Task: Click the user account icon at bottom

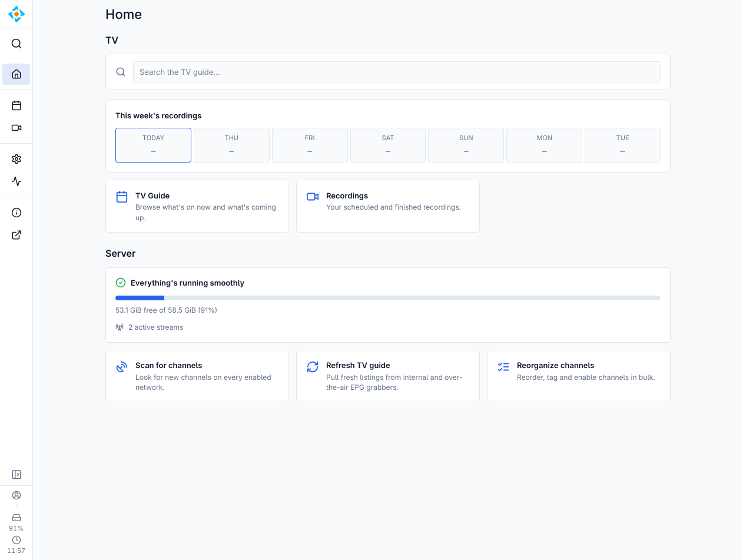Action: (x=16, y=495)
